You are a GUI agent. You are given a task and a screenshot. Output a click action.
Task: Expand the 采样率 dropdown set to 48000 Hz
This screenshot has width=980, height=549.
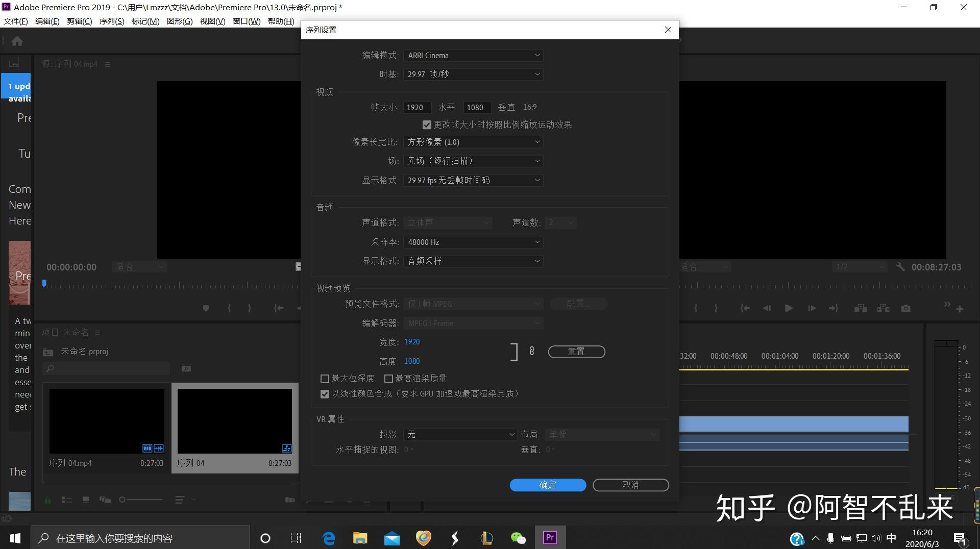click(473, 242)
